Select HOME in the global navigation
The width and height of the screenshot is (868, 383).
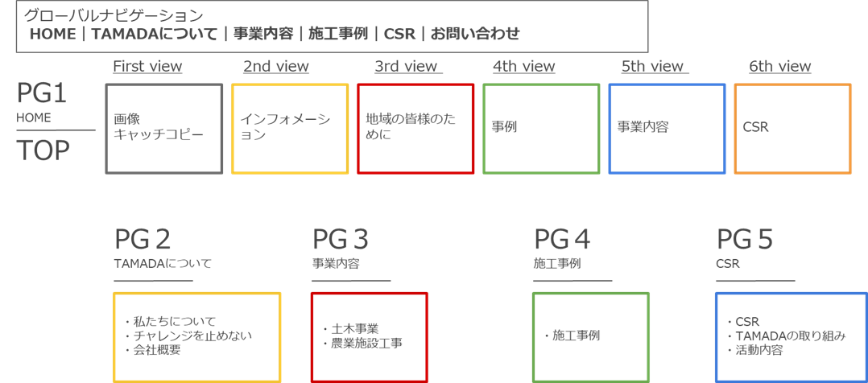click(52, 35)
